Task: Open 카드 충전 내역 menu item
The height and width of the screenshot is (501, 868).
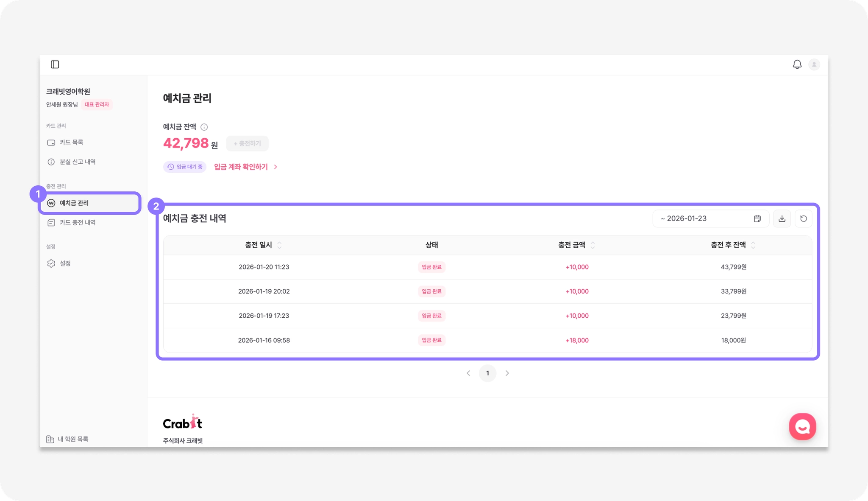Action: point(77,223)
